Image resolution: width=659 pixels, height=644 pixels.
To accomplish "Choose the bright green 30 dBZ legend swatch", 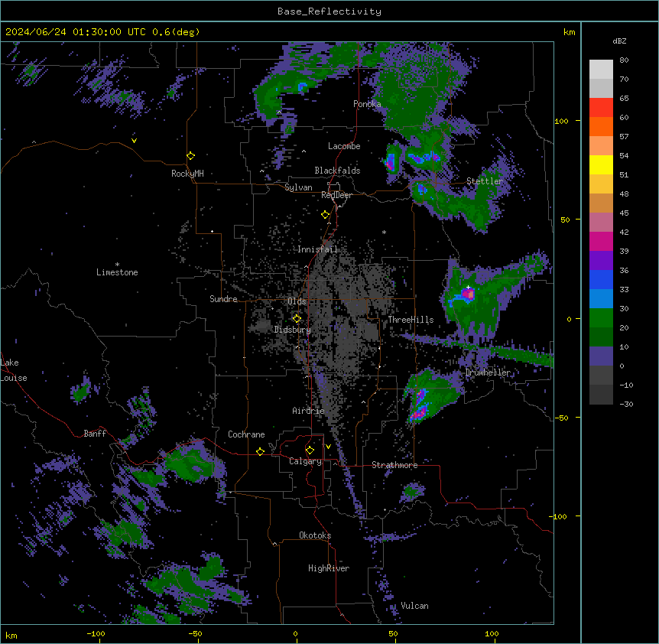I will click(601, 318).
